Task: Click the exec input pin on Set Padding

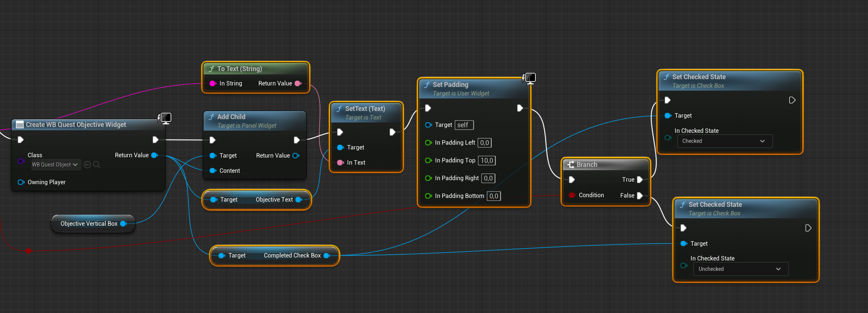Action: click(428, 108)
